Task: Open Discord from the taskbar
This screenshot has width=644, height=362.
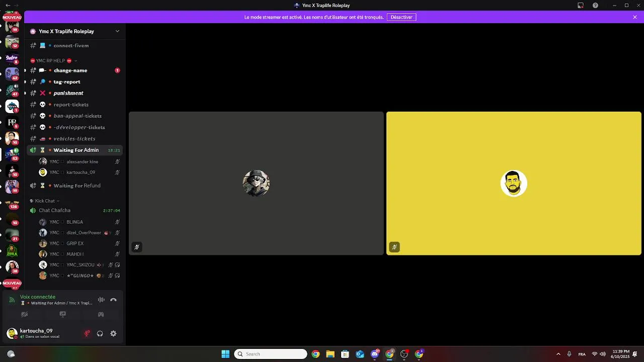Action: pyautogui.click(x=375, y=354)
